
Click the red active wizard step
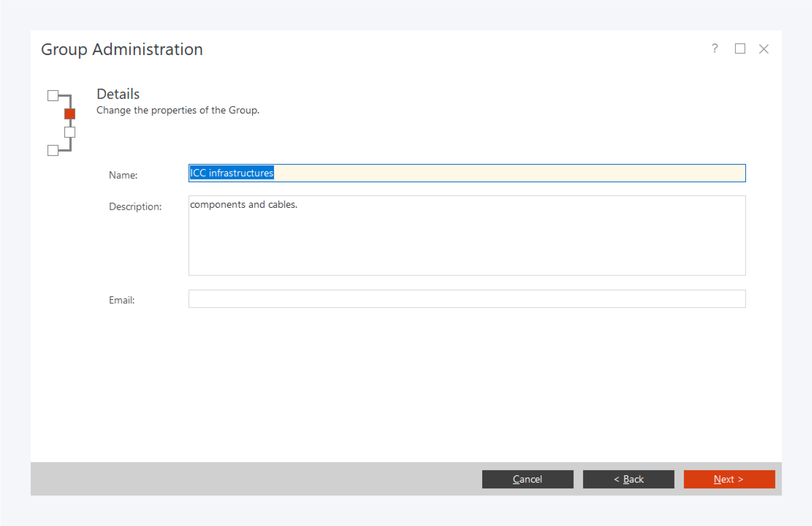point(70,114)
